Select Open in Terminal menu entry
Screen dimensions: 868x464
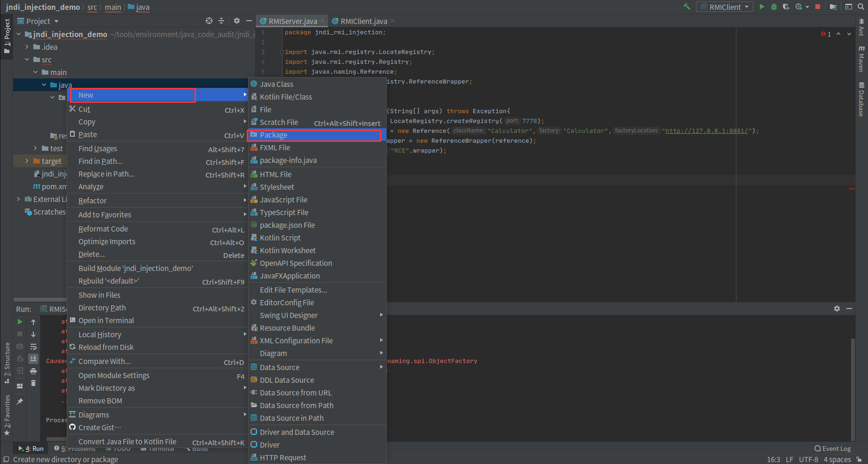pos(158,320)
